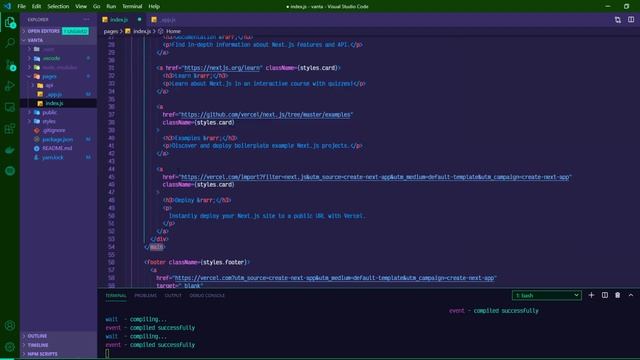
Task: Open the Remote Explorer view
Action: (x=10, y=107)
